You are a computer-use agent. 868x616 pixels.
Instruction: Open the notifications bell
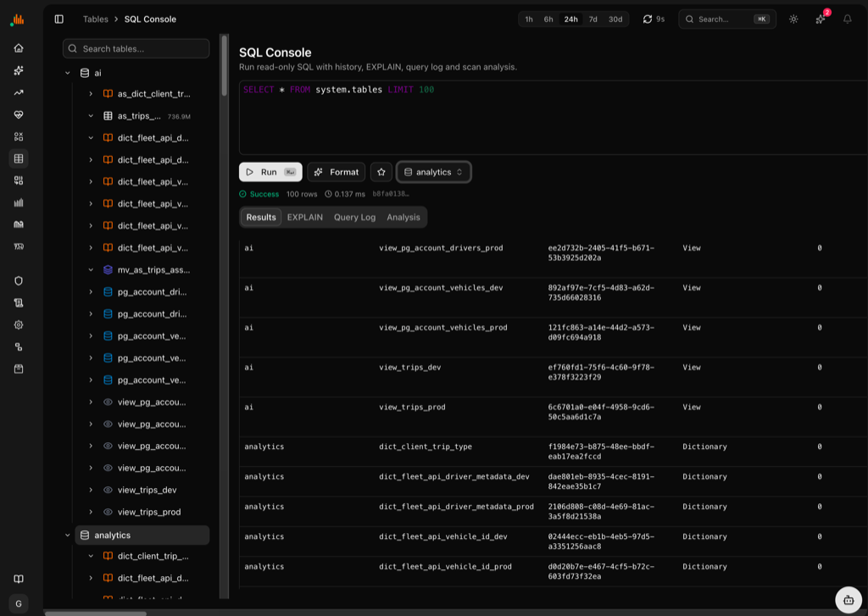pyautogui.click(x=847, y=19)
